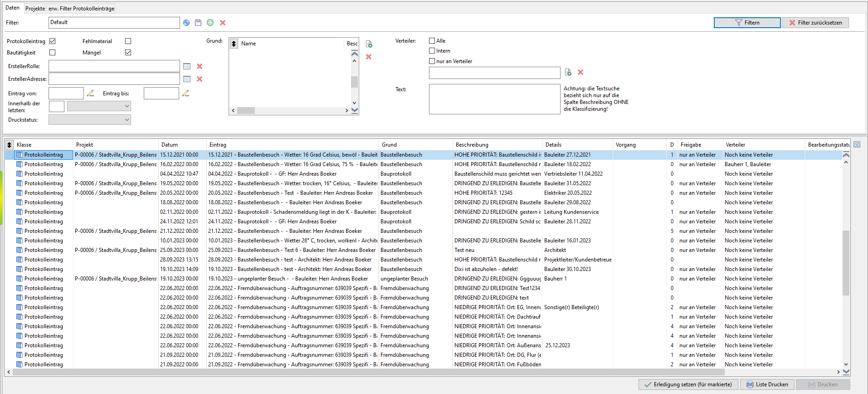Delete the filter with the red X next to the Filter field

(223, 23)
